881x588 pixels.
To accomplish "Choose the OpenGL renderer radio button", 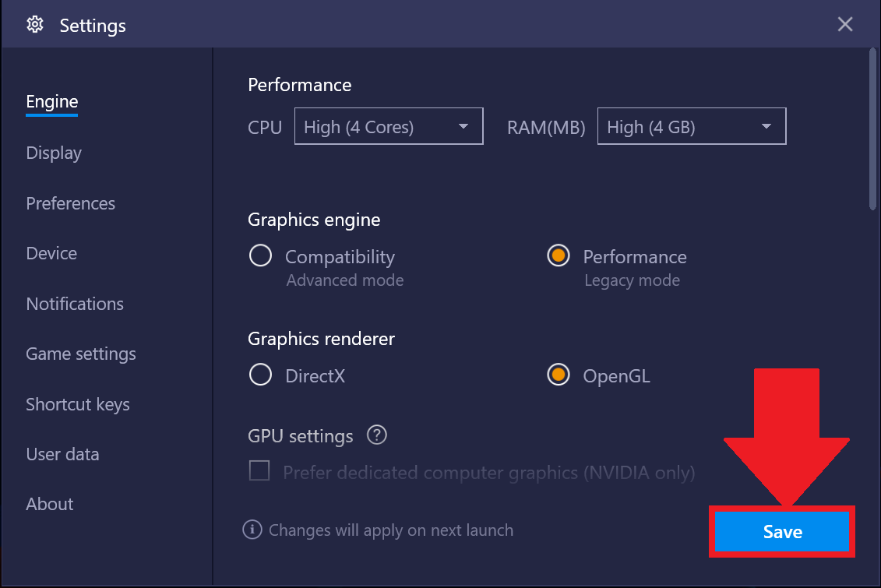I will [x=559, y=375].
